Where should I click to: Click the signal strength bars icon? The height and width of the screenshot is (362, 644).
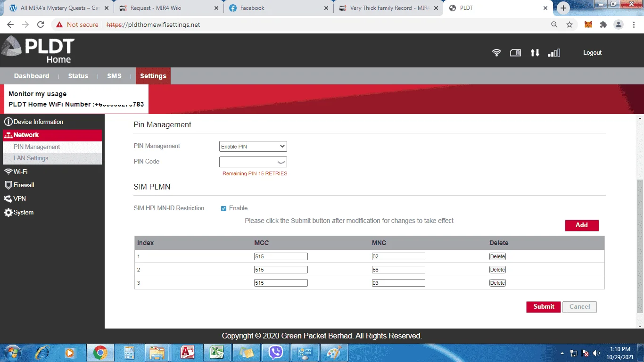(554, 53)
